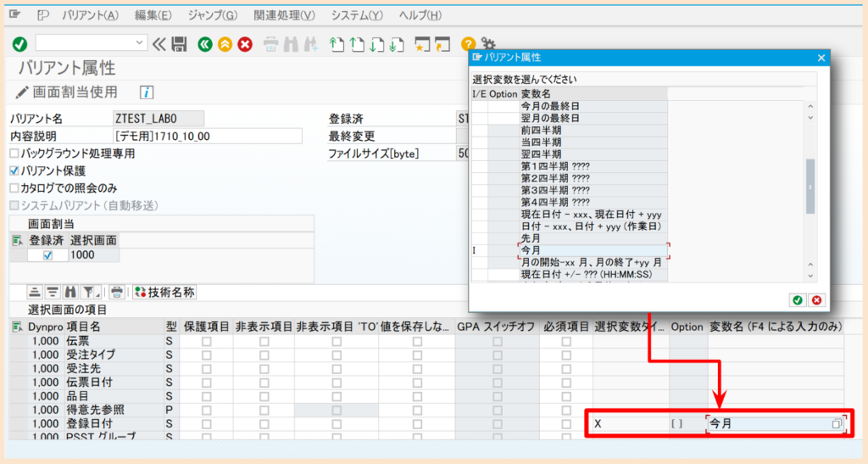Click the Next Page icon
The image size is (868, 464).
coord(377,44)
